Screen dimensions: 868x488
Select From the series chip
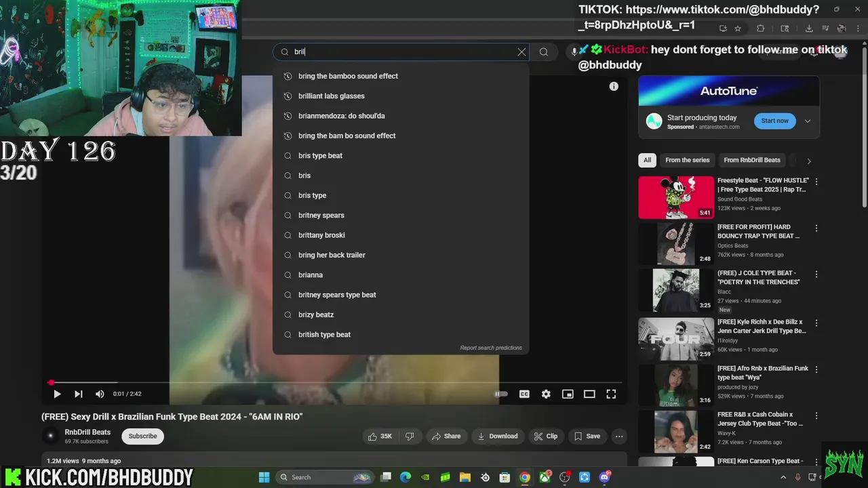click(x=688, y=161)
